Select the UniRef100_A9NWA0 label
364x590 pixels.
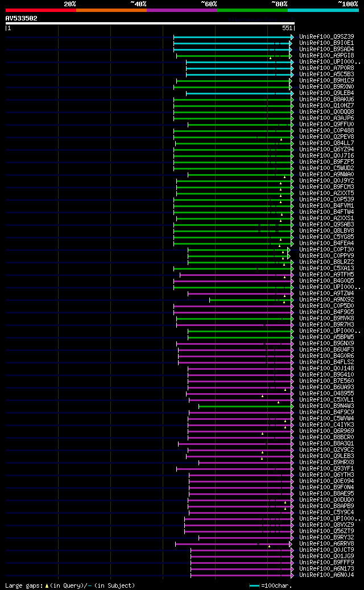(x=326, y=175)
